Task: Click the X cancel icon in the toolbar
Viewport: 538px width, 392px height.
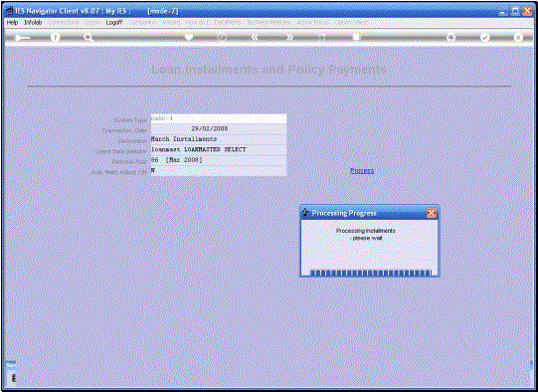Action: pos(518,37)
